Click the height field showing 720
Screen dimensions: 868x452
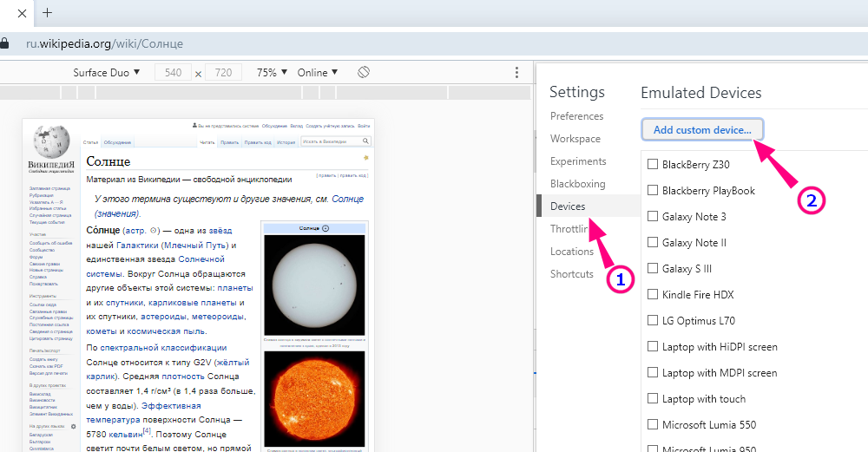click(223, 73)
